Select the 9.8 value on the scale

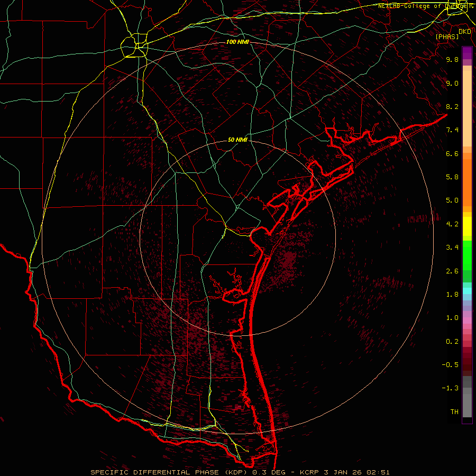point(452,59)
